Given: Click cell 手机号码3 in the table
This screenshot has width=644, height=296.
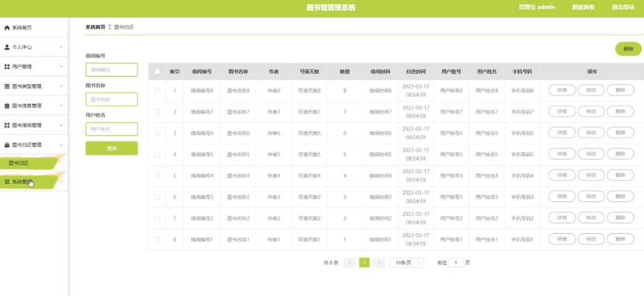Looking at the screenshot, I should tap(522, 197).
